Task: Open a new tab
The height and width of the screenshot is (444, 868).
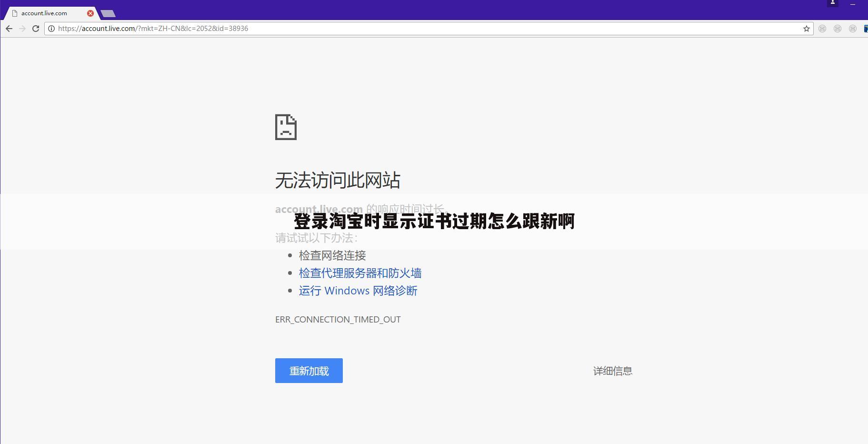Action: click(108, 14)
